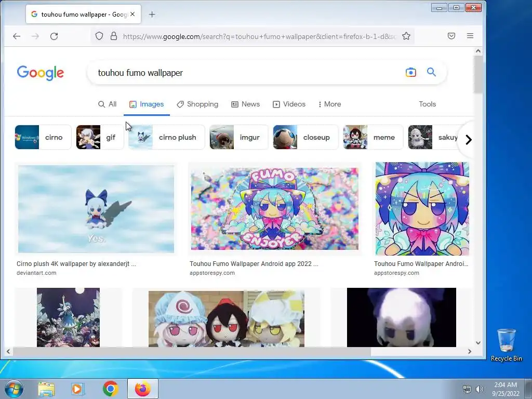The image size is (532, 399).
Task: Click the forward navigation arrow
Action: pyautogui.click(x=35, y=36)
